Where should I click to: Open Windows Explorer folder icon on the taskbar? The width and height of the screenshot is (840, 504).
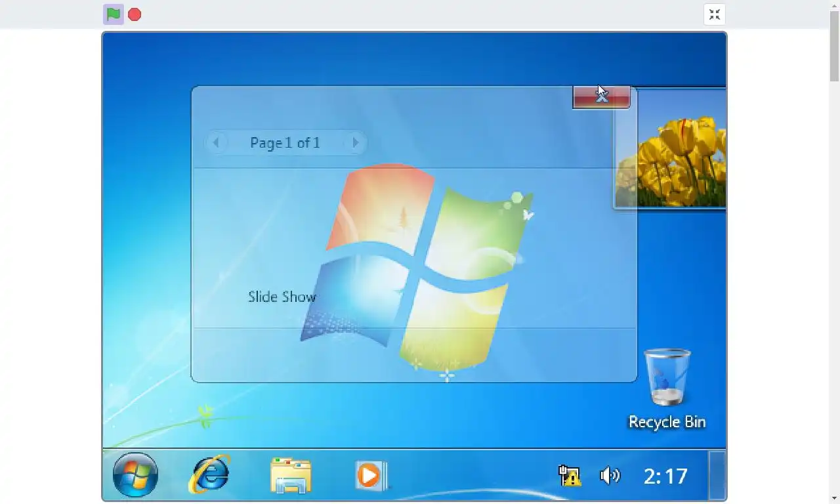coord(291,475)
